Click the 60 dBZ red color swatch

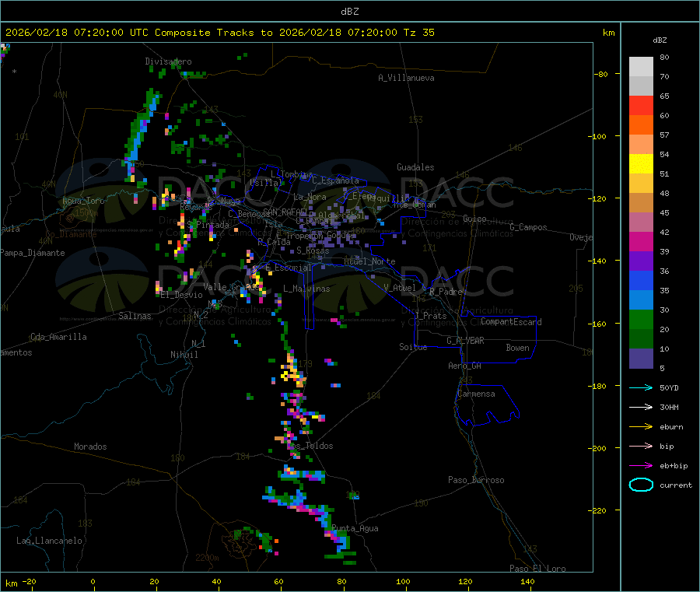pyautogui.click(x=641, y=105)
